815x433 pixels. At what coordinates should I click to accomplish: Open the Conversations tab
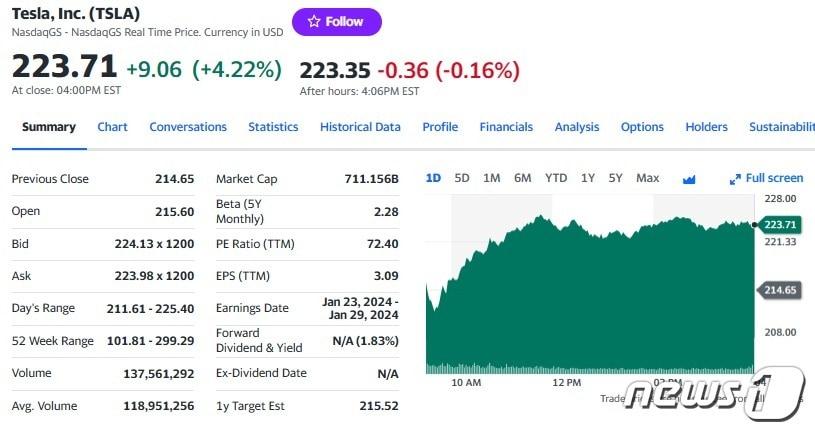(188, 127)
